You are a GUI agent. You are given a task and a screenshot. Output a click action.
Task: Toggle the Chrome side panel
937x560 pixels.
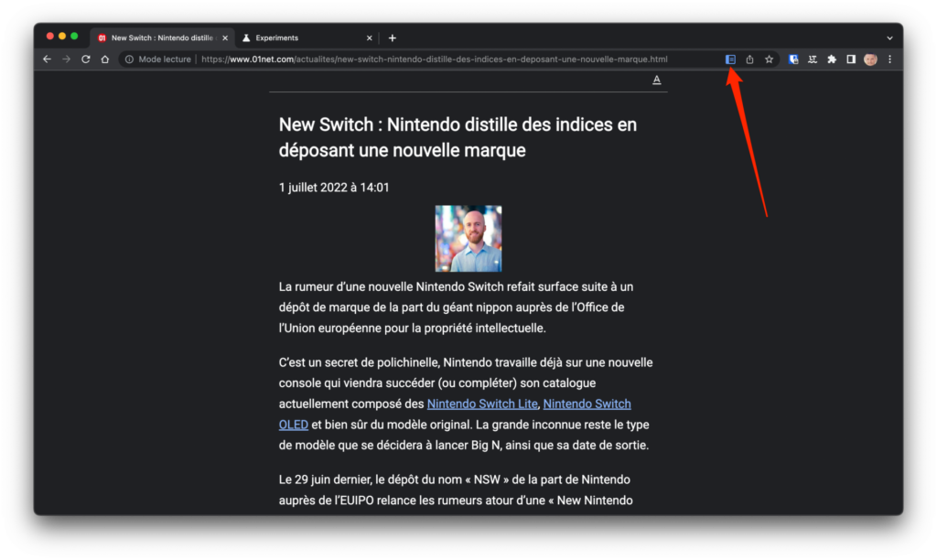851,59
